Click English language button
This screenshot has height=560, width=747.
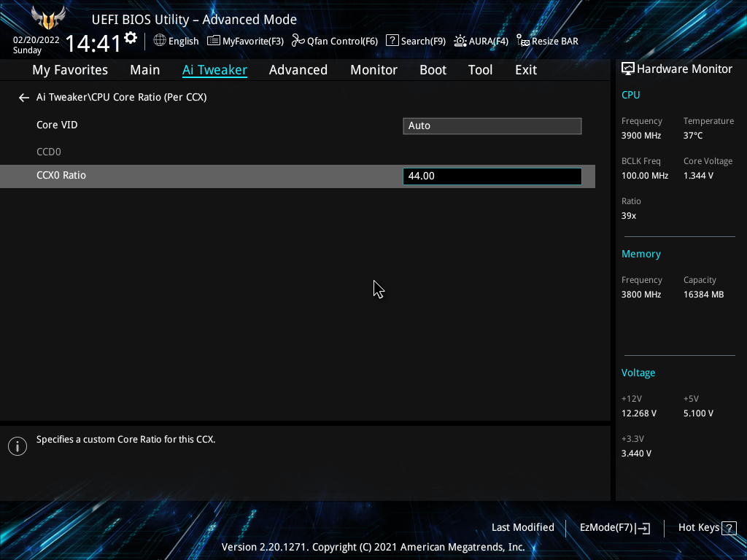pos(183,41)
